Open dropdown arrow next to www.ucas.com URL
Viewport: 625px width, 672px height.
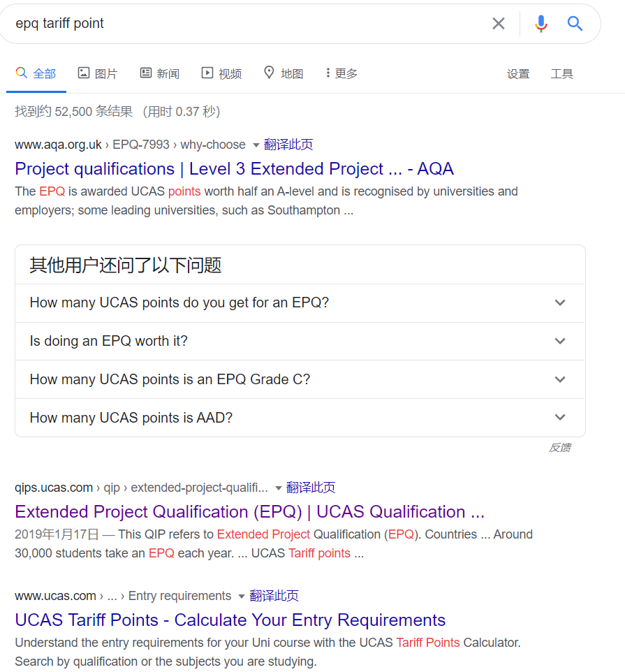click(x=241, y=597)
